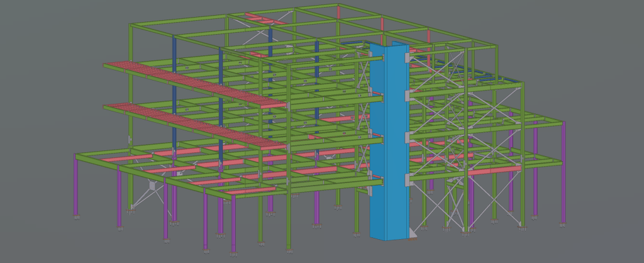Select the grey triangular plate at the blue core base
This screenshot has height=263, width=644.
click(413, 233)
